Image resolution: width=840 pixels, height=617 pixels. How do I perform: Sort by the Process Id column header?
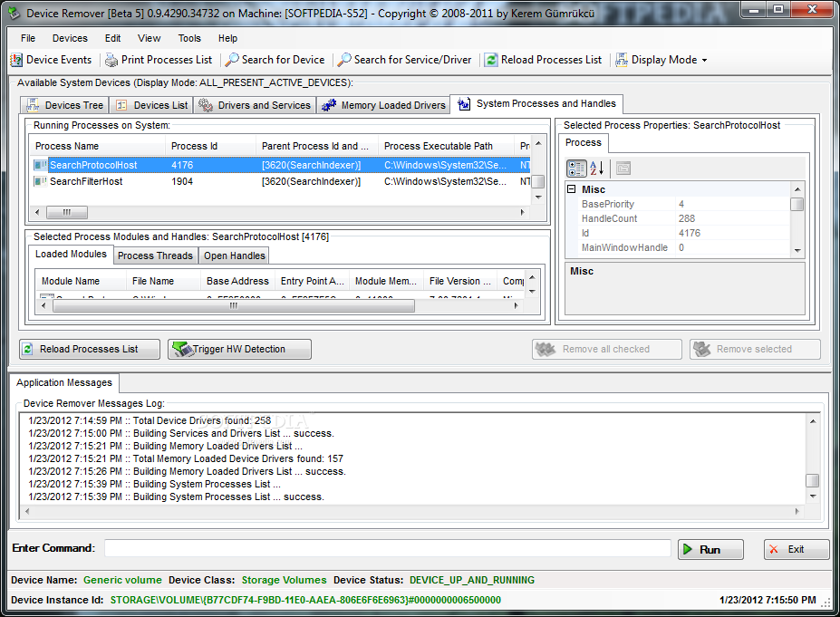click(x=210, y=146)
